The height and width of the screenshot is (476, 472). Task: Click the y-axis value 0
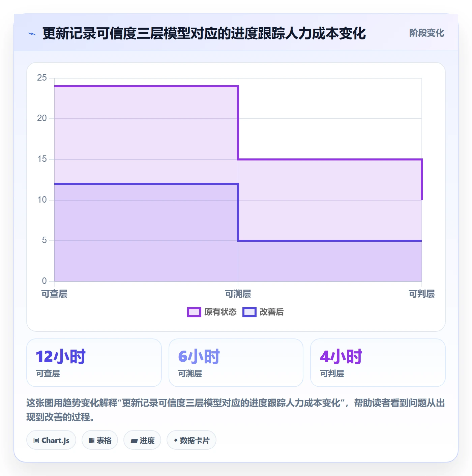tap(44, 281)
